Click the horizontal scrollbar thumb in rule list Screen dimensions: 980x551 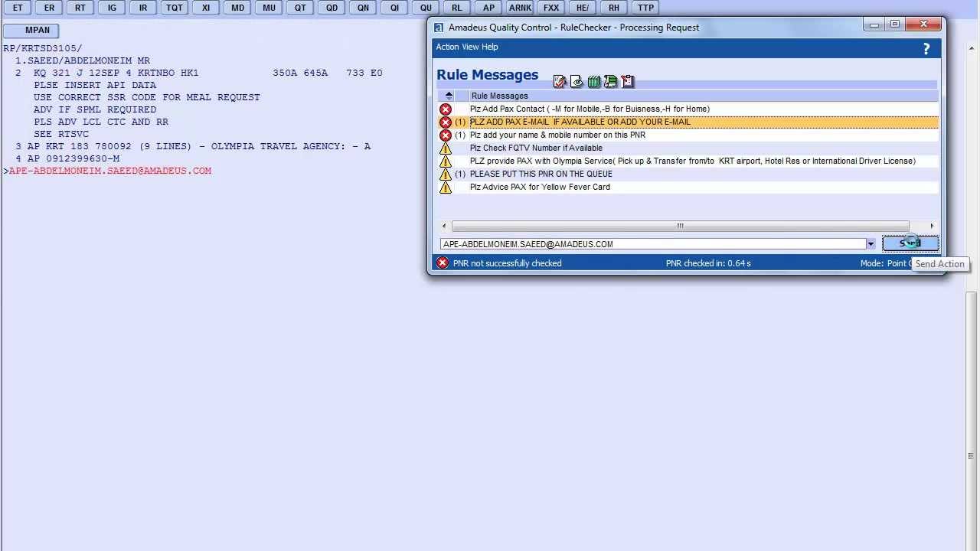point(680,226)
